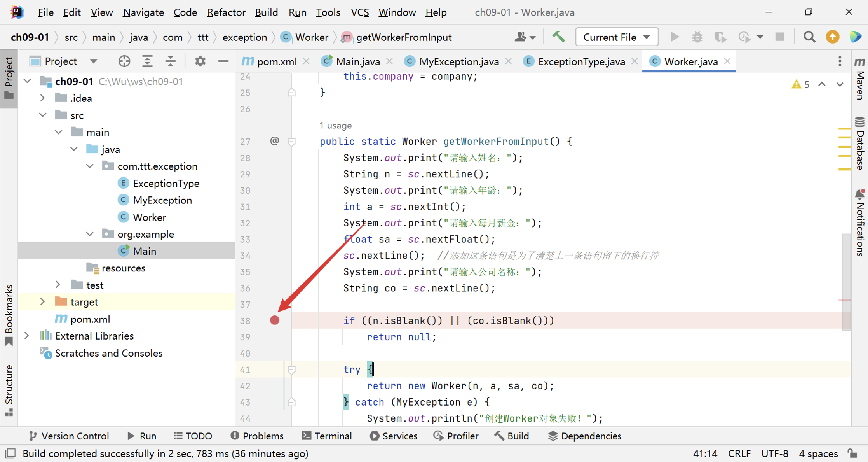Click the fold end marker at line 25
868x462 pixels.
coord(291,93)
